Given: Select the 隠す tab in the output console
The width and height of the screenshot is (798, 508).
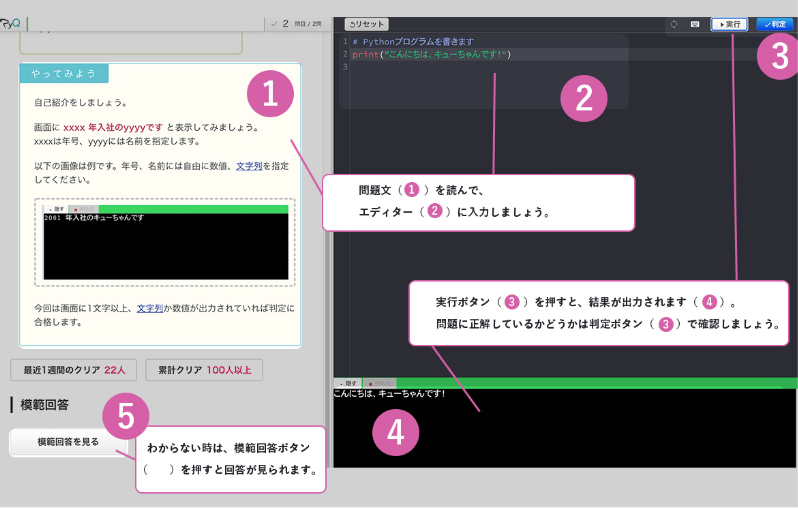Looking at the screenshot, I should click(349, 383).
